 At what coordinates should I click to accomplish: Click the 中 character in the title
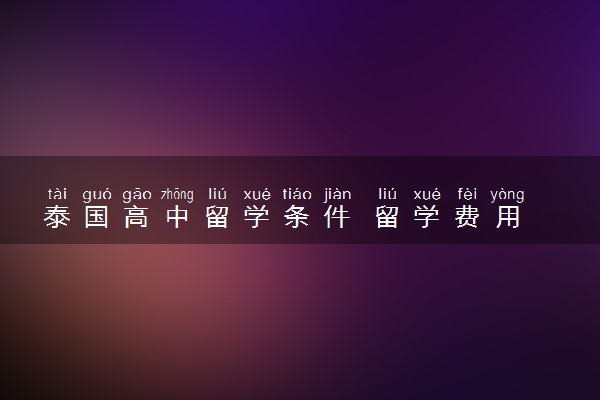pos(177,217)
